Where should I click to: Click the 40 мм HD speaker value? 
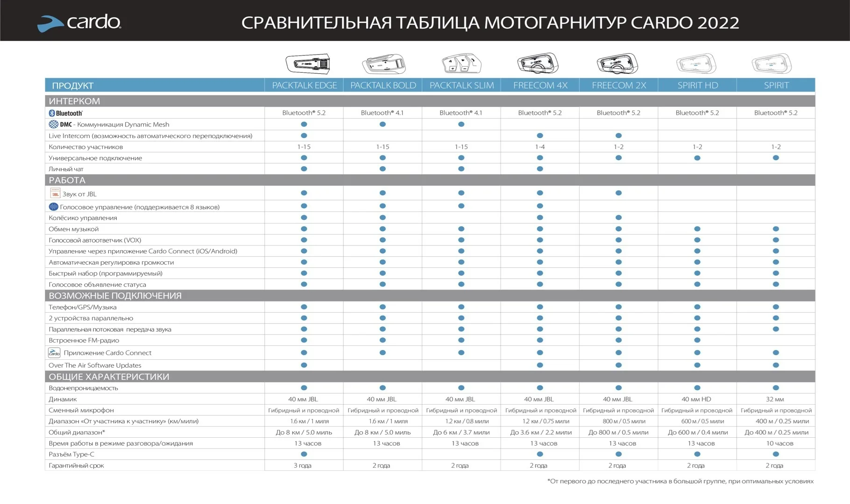[696, 399]
